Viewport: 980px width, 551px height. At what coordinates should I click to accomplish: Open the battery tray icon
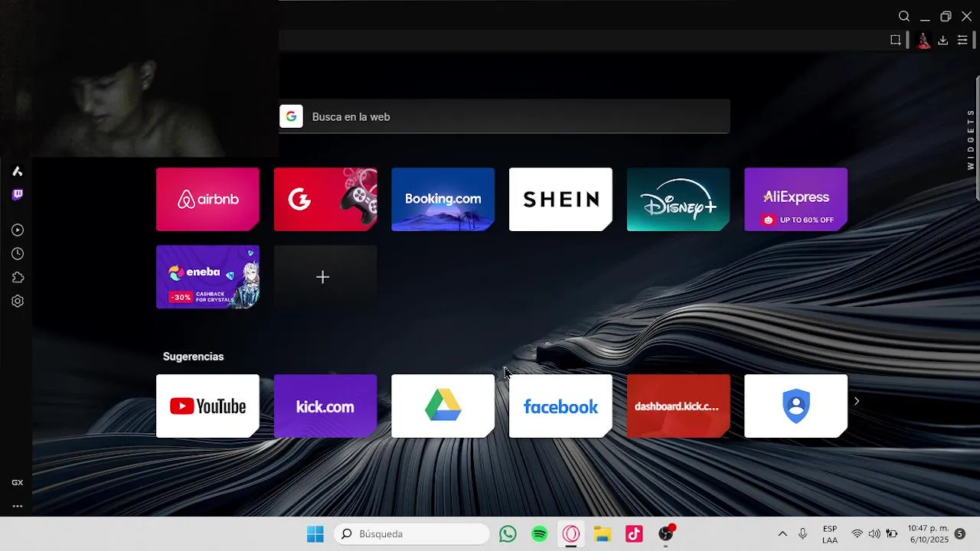pyautogui.click(x=892, y=534)
